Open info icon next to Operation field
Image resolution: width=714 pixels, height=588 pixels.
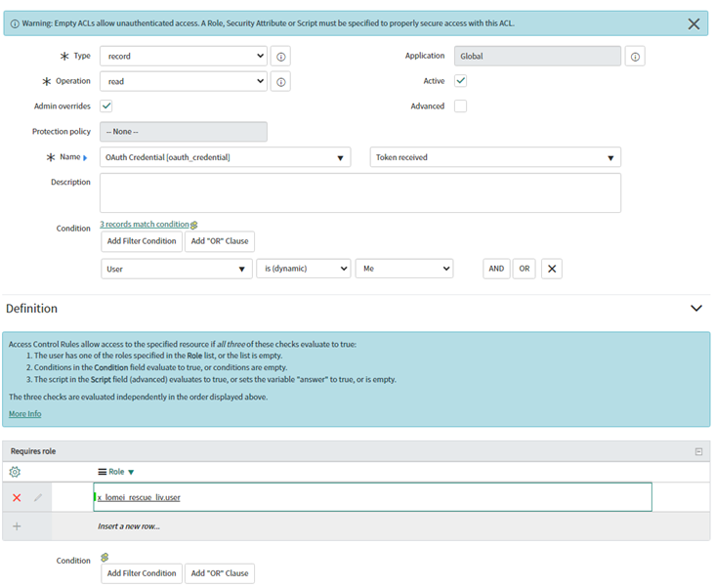pyautogui.click(x=281, y=82)
